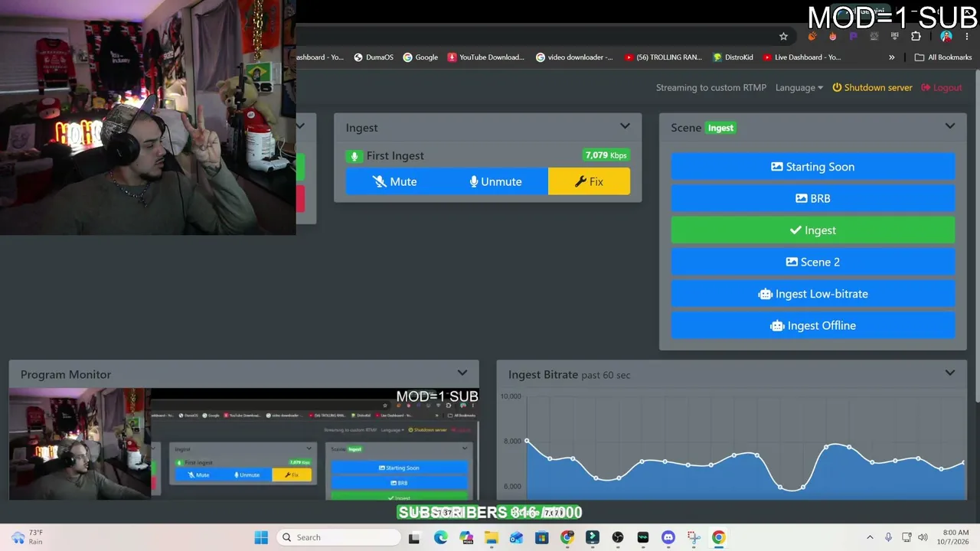
Task: Select the Scene 2 scene
Action: (813, 262)
